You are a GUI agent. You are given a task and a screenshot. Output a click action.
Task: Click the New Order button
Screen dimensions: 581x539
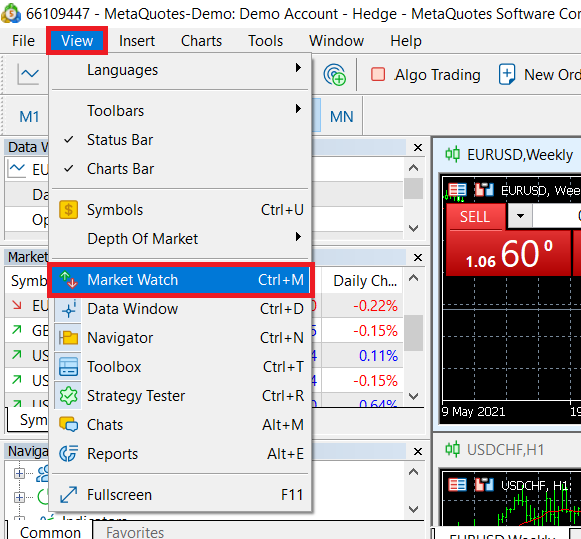click(x=539, y=75)
